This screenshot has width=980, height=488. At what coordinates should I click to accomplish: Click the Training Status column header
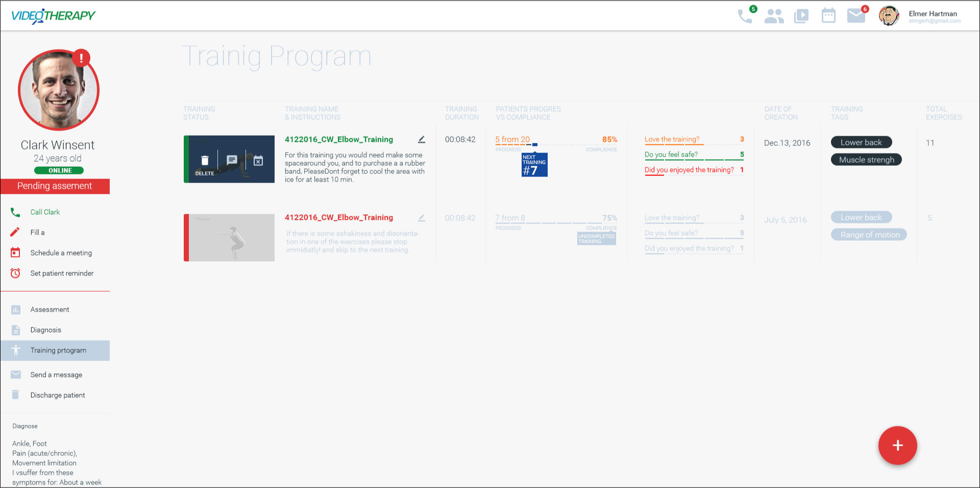click(x=199, y=113)
